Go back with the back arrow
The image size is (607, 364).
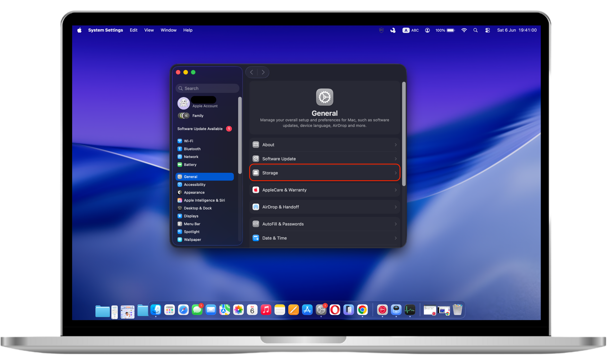[252, 72]
